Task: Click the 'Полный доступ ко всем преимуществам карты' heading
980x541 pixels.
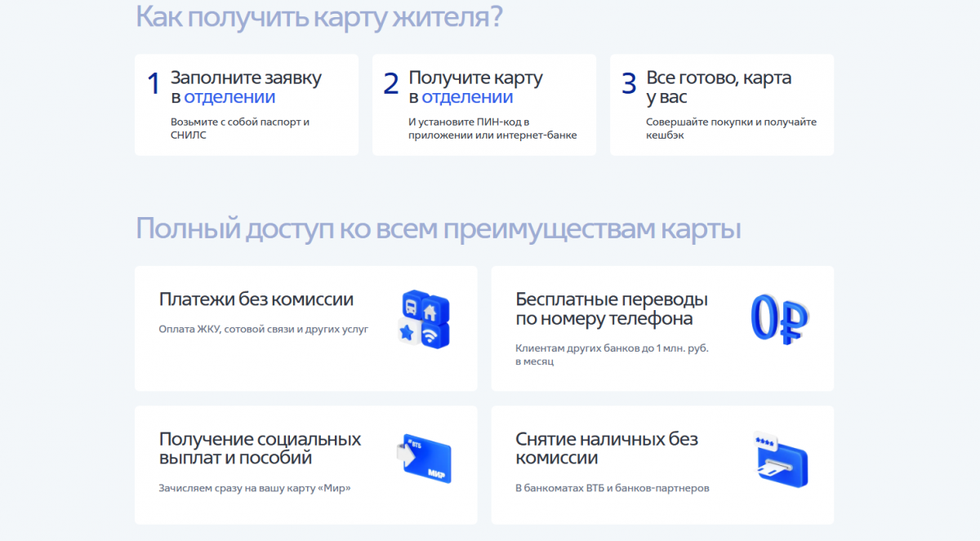Action: [438, 228]
